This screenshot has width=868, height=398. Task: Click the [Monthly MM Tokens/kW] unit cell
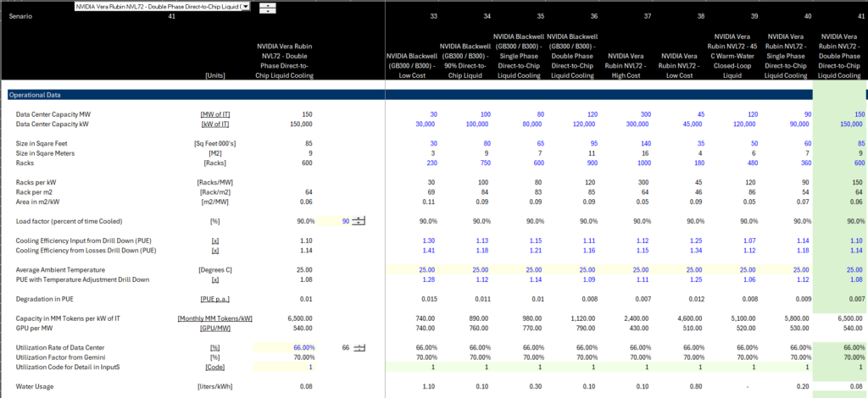(215, 318)
